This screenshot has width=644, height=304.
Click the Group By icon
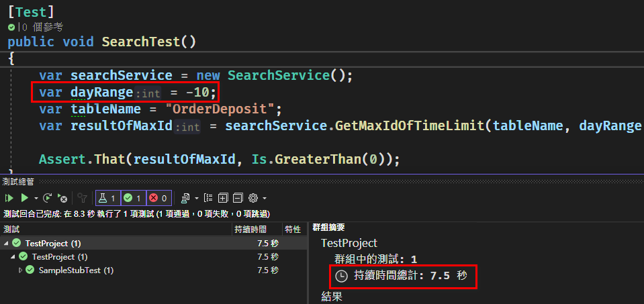pos(208,198)
